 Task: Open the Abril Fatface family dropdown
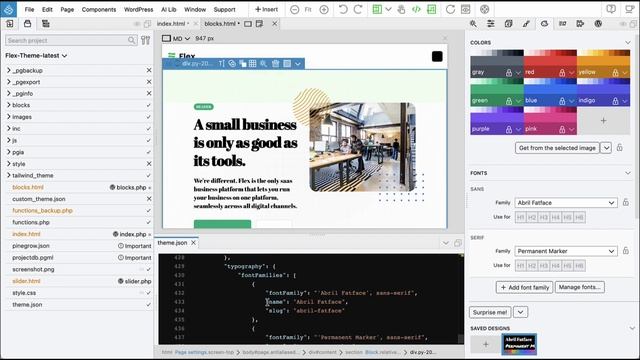pyautogui.click(x=565, y=203)
